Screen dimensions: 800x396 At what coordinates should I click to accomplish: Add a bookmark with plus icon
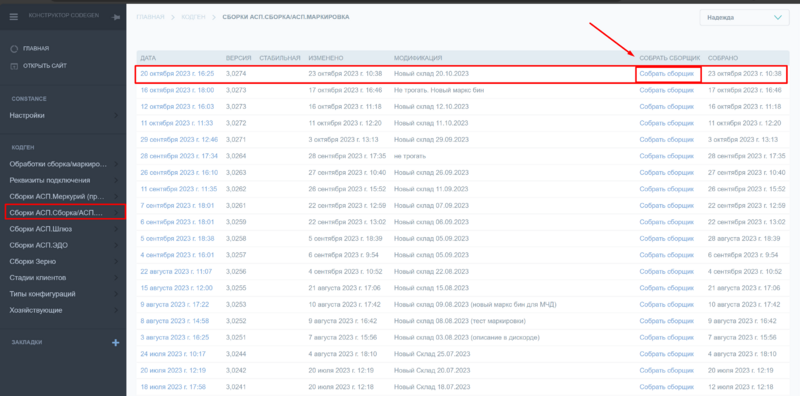115,342
